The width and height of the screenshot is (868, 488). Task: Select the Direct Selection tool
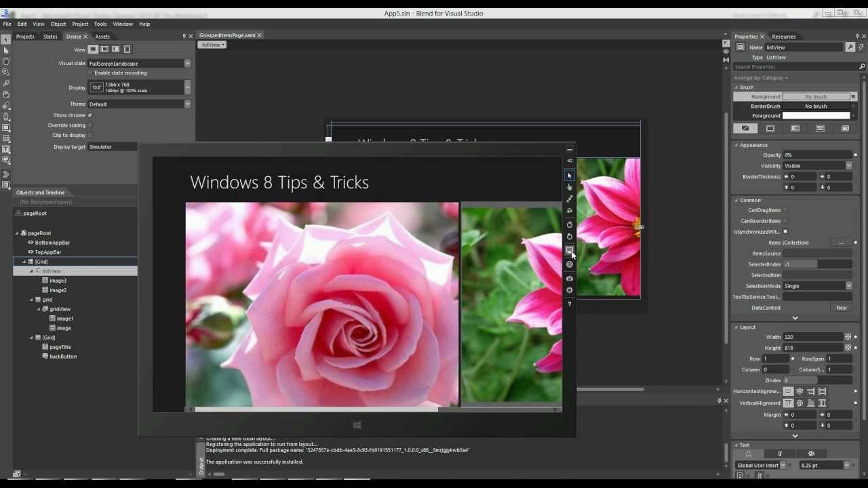click(6, 50)
